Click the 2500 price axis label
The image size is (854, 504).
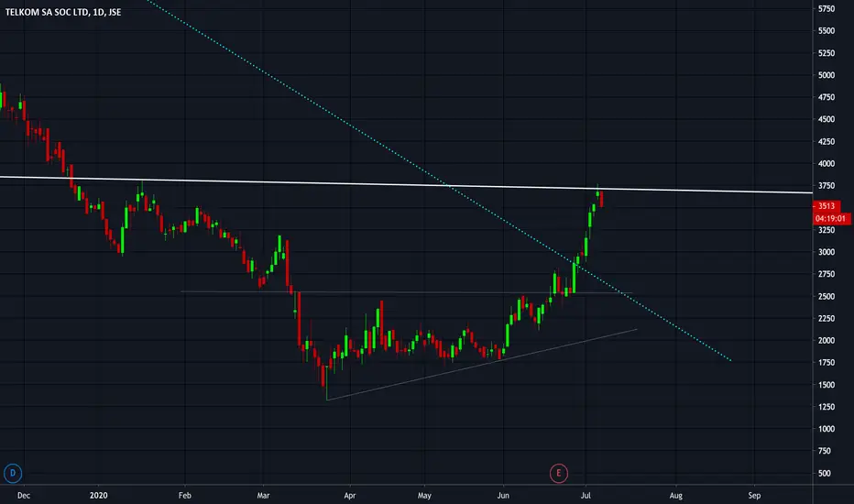[x=827, y=296]
